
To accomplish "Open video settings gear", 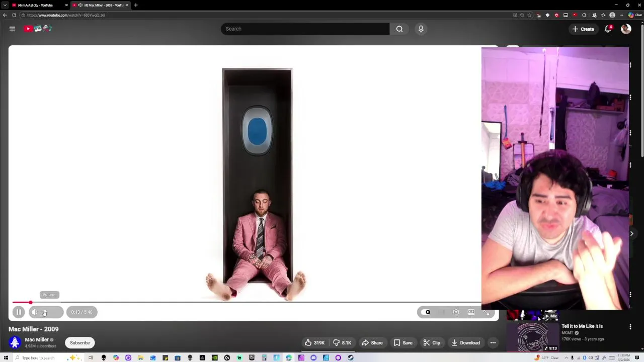I will (x=456, y=312).
